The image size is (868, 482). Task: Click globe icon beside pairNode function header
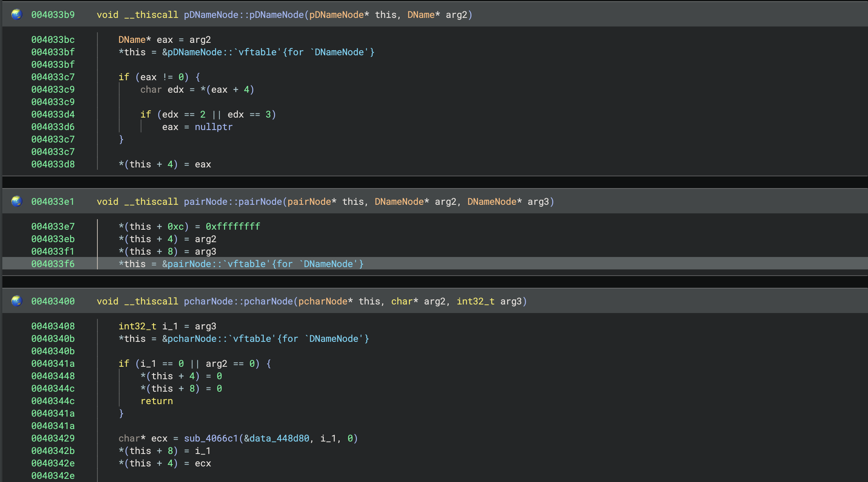pos(17,201)
